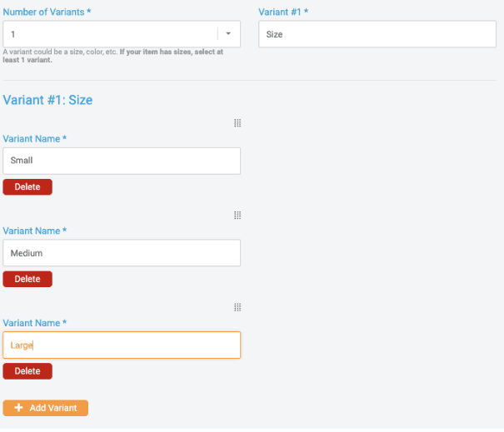Click the Variant #1: Size heading

tap(47, 100)
